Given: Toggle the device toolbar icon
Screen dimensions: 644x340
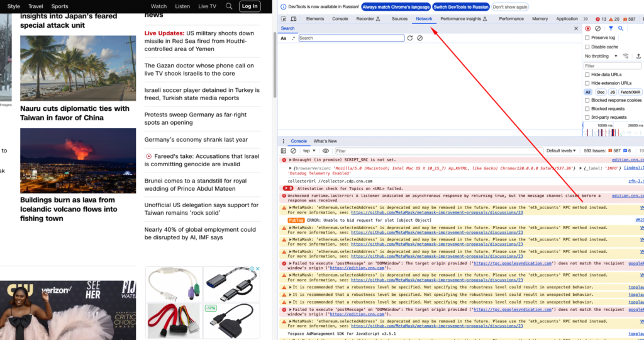Looking at the screenshot, I should coord(294,19).
